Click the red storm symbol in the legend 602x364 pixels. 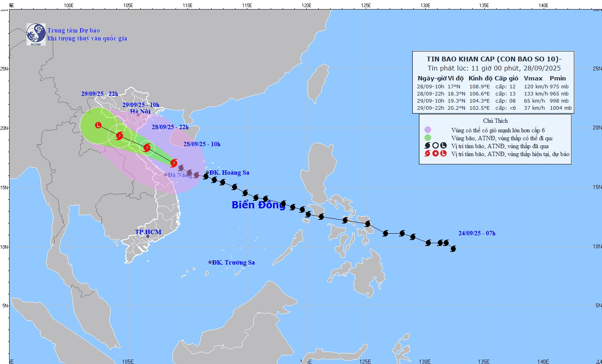pos(427,154)
